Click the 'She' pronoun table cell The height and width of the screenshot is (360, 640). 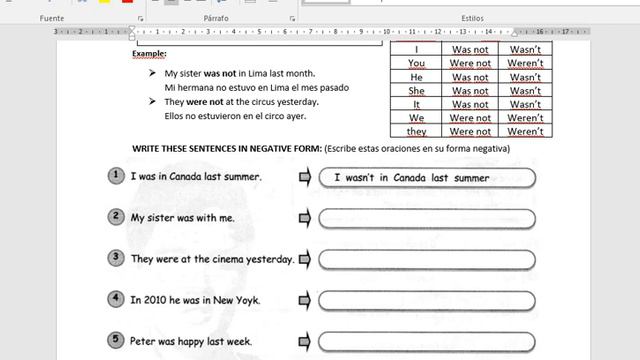coord(416,90)
